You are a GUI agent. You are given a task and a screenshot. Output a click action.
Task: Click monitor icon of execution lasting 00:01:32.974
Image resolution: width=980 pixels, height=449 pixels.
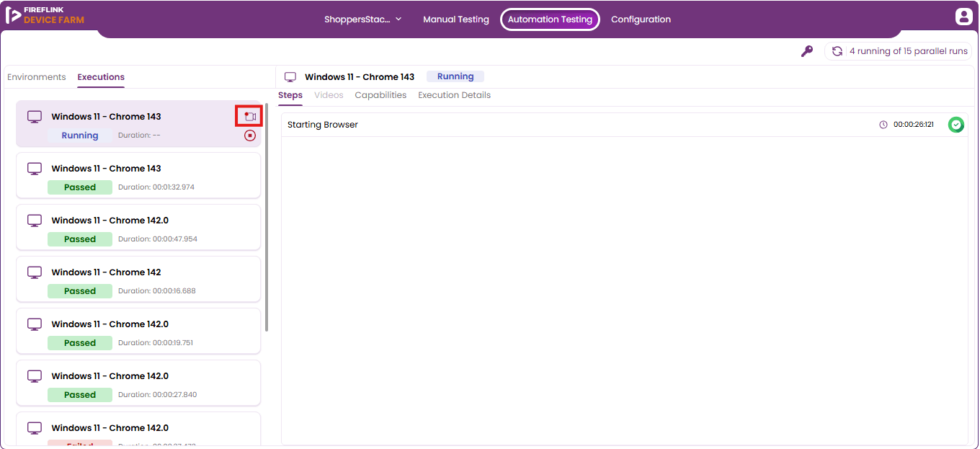pyautogui.click(x=35, y=169)
